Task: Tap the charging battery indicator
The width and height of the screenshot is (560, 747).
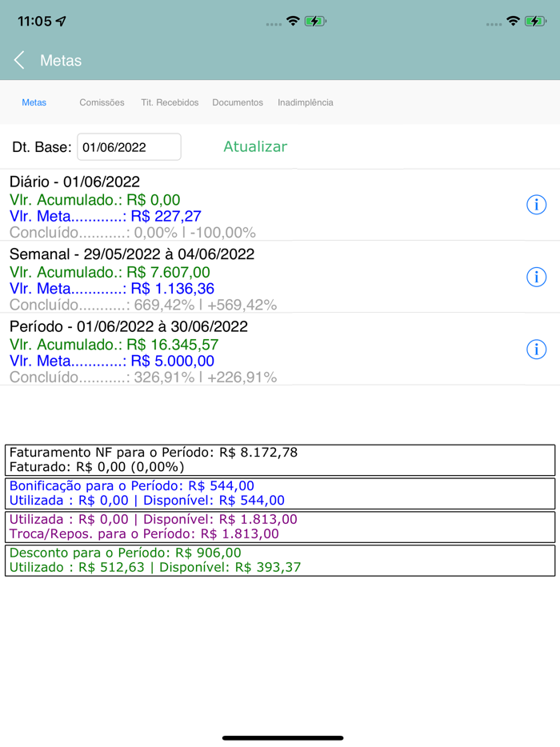Action: [x=315, y=22]
